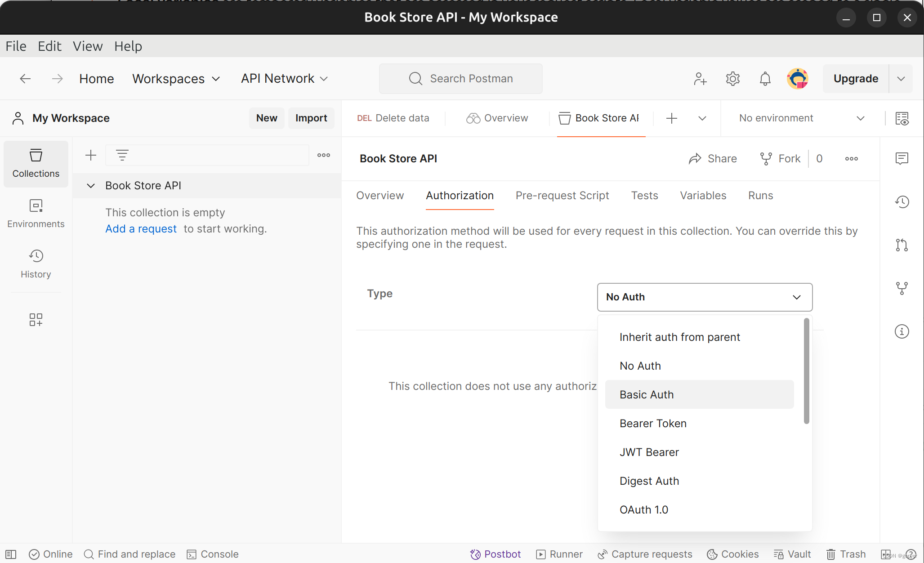Open the Trash
The height and width of the screenshot is (563, 924).
click(846, 554)
